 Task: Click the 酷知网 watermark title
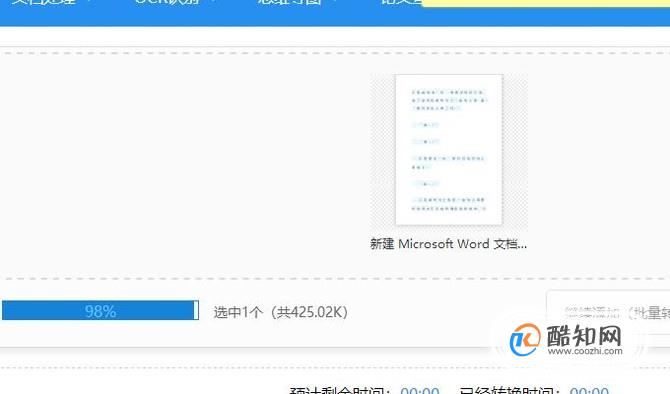[584, 335]
